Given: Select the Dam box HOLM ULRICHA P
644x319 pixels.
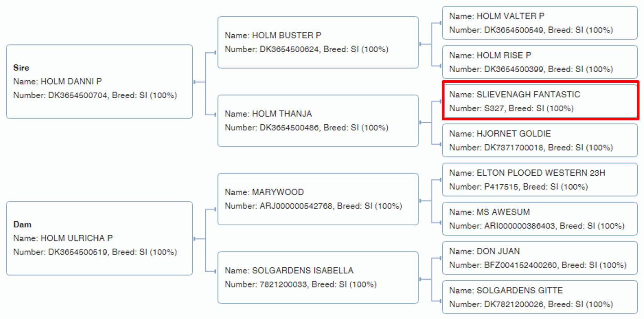Looking at the screenshot, I should click(x=99, y=238).
